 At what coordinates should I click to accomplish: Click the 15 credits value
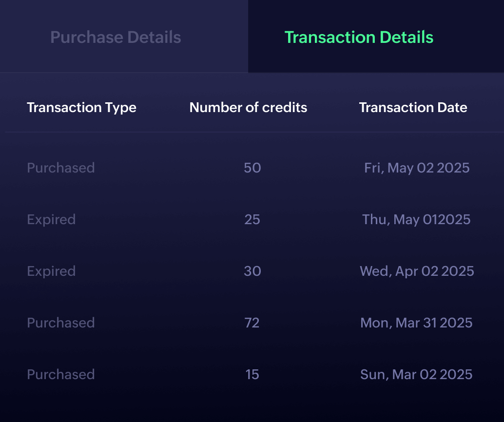252,375
